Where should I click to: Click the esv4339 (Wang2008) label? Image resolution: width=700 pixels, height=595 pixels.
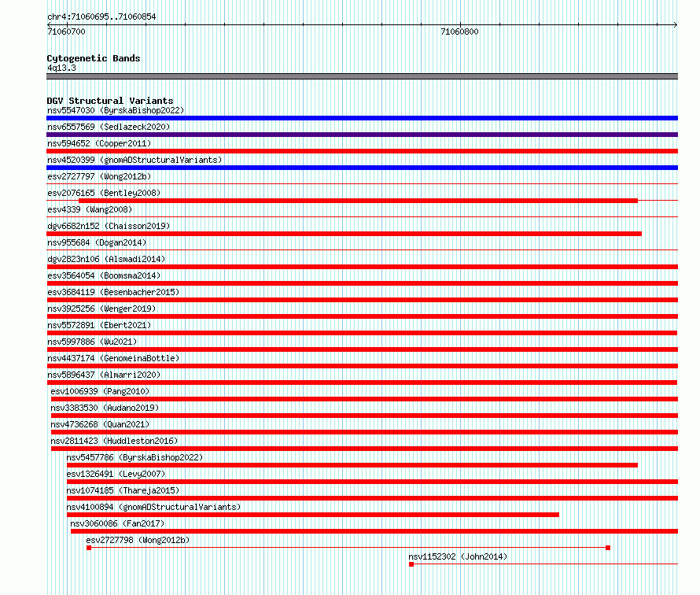(x=90, y=209)
